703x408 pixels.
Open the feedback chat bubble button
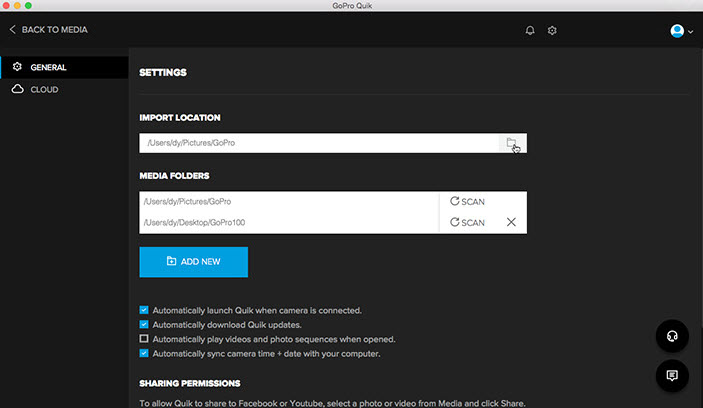672,376
